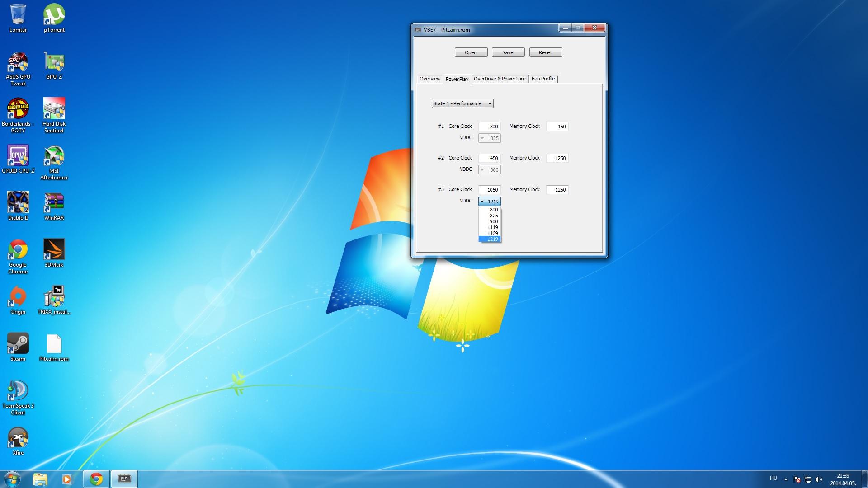The image size is (868, 488).
Task: Click the volume icon in system tray
Action: tap(819, 479)
